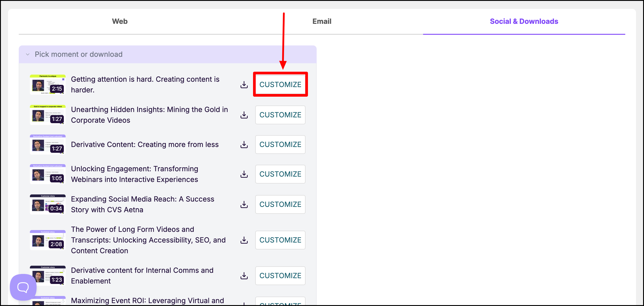644x306 pixels.
Task: Collapse the 'Pick moment or download' section
Action: (28, 54)
